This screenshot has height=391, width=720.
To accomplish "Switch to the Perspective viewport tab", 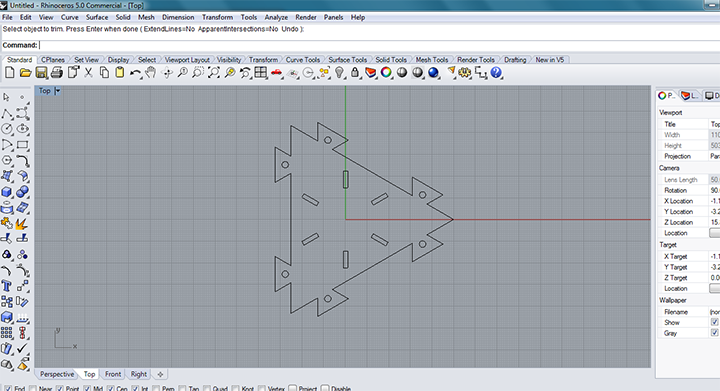I will [x=57, y=374].
